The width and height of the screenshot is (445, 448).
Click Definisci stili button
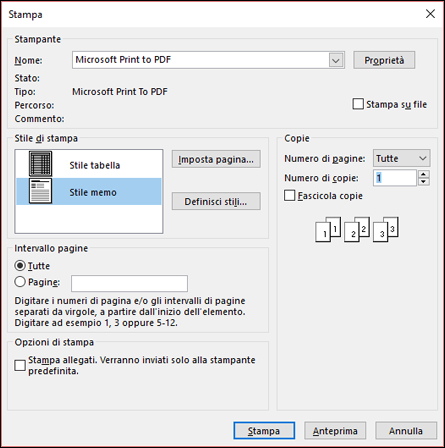coord(216,201)
